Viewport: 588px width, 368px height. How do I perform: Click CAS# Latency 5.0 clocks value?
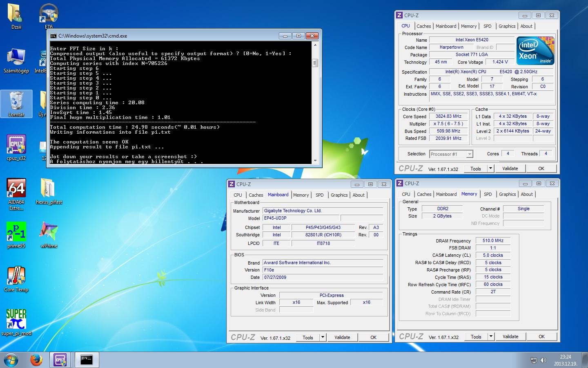point(493,255)
